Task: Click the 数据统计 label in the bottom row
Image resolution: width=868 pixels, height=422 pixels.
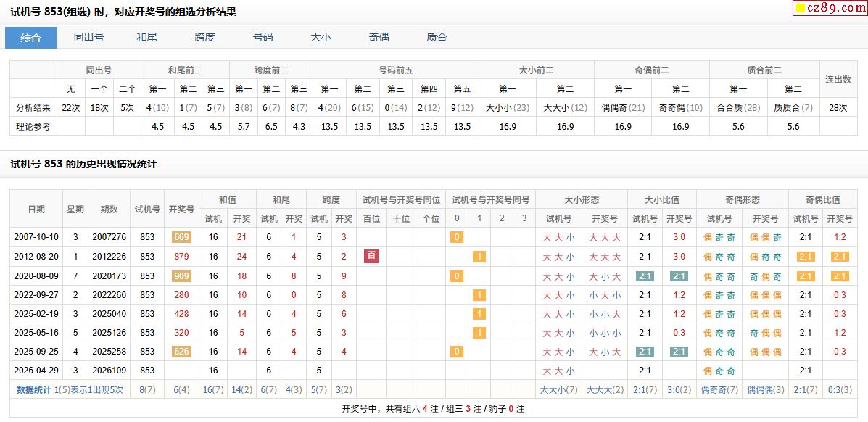Action: click(34, 390)
